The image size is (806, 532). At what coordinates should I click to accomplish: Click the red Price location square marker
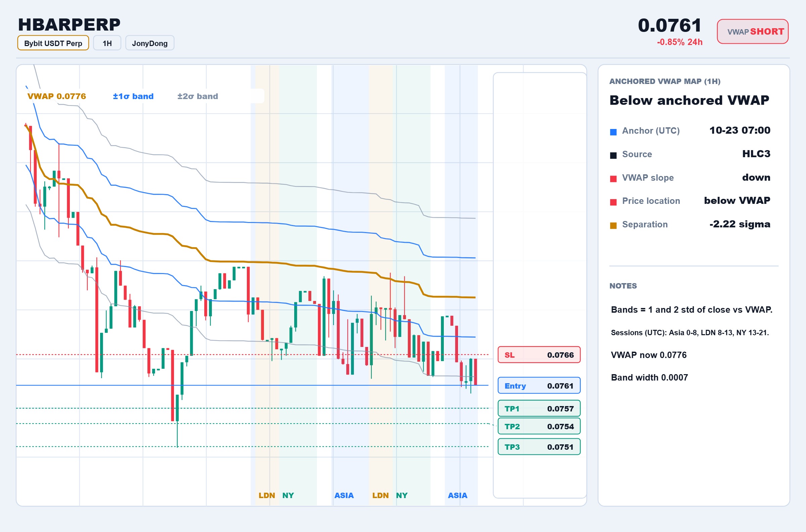pyautogui.click(x=613, y=202)
